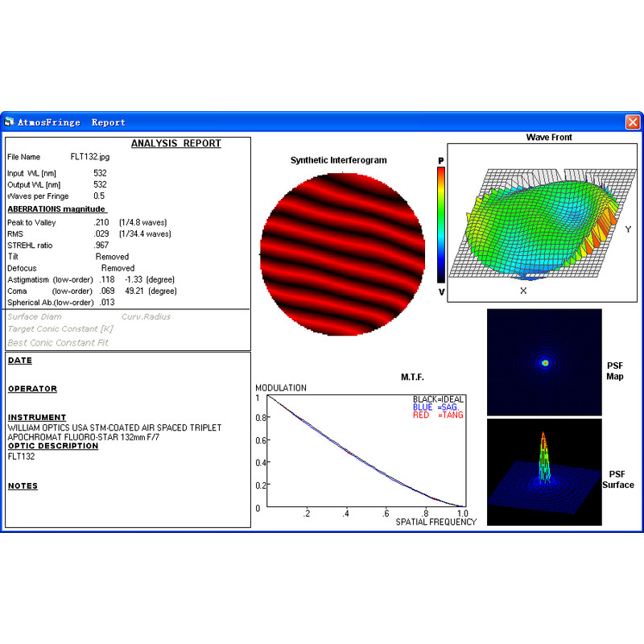Select the P marker above the color scale
Image resolution: width=644 pixels, height=644 pixels.
(x=440, y=159)
